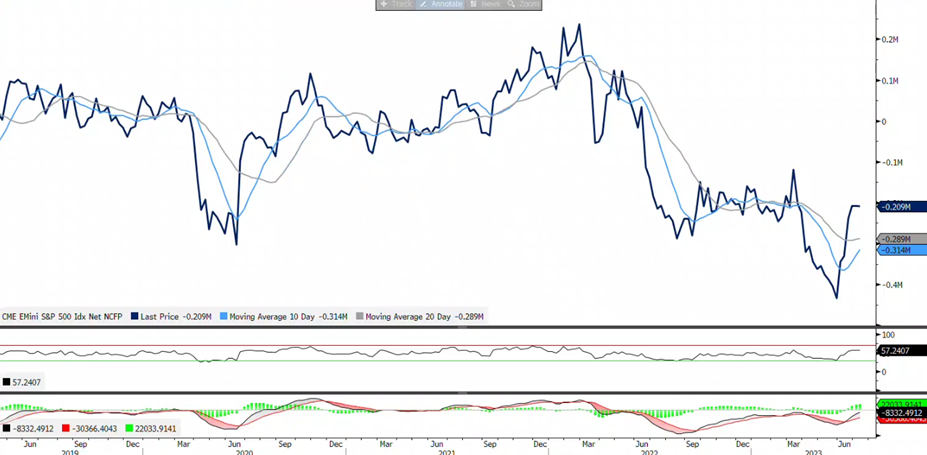927x455 pixels.
Task: Click Moving Average 20 Day -0.289M legend
Action: click(424, 317)
